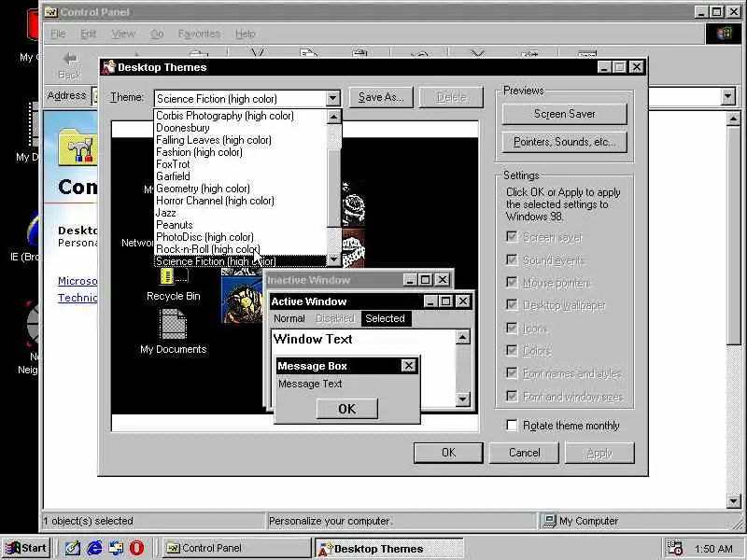Launch Internet Explorer from quick launch
The image size is (747, 560).
[94, 548]
